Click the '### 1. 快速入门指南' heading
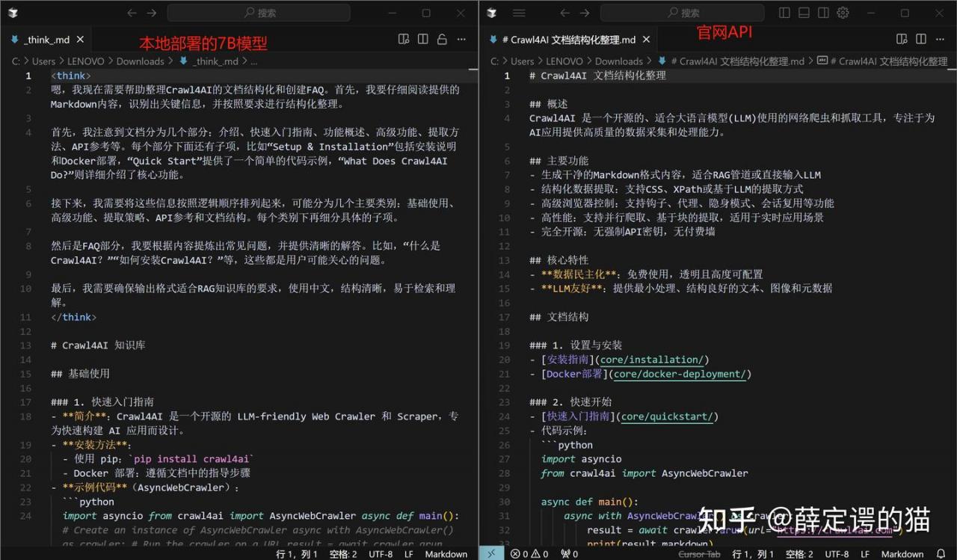The height and width of the screenshot is (560, 957). [x=102, y=402]
